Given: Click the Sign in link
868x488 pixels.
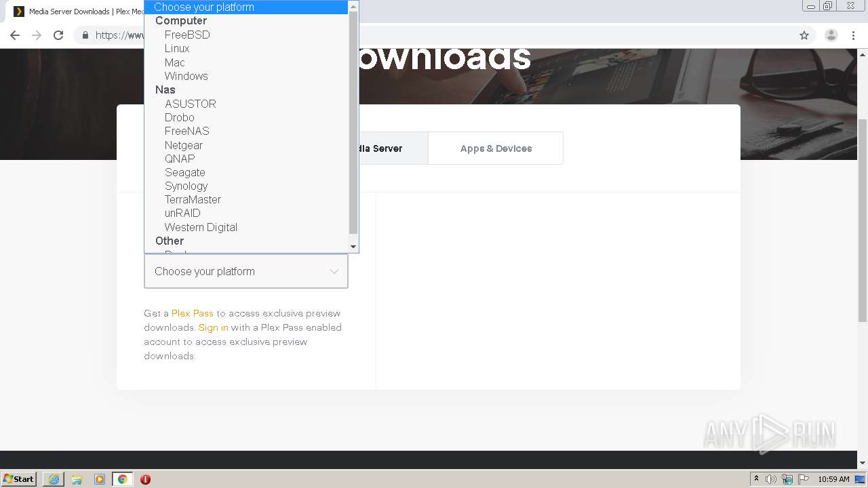Looking at the screenshot, I should (213, 327).
